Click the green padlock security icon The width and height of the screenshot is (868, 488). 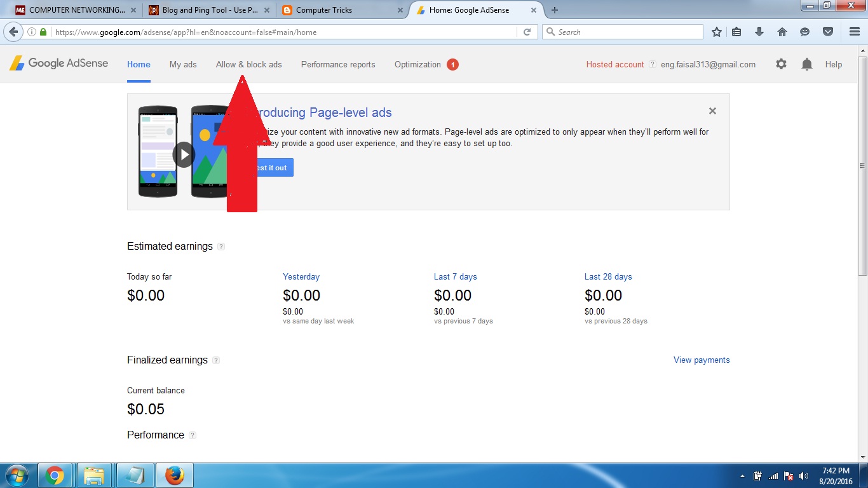[43, 32]
